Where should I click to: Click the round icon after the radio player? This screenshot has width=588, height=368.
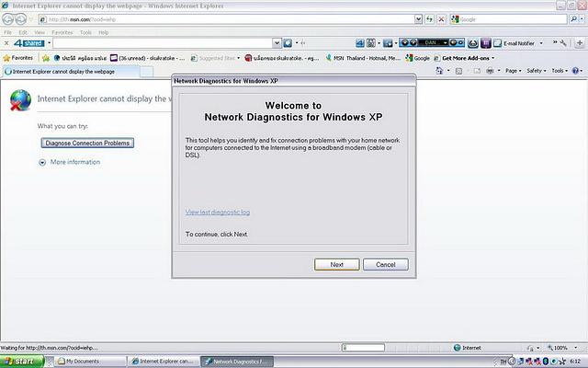pyautogui.click(x=473, y=43)
